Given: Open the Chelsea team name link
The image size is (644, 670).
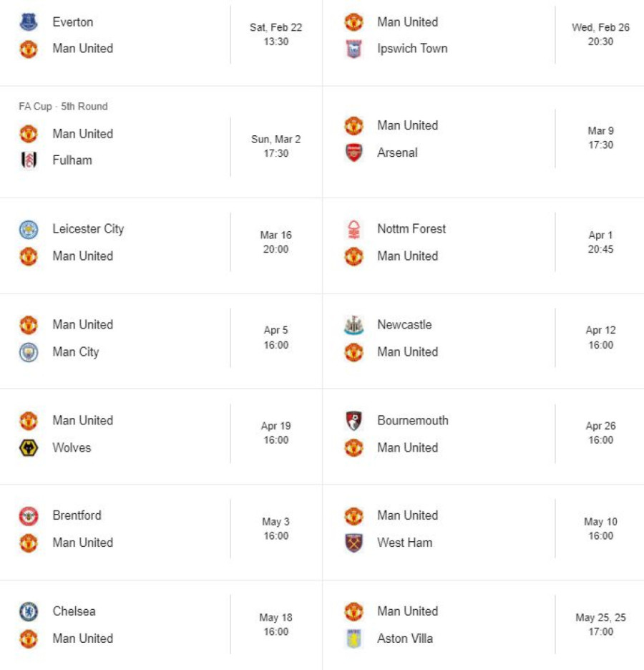Looking at the screenshot, I should pyautogui.click(x=74, y=611).
